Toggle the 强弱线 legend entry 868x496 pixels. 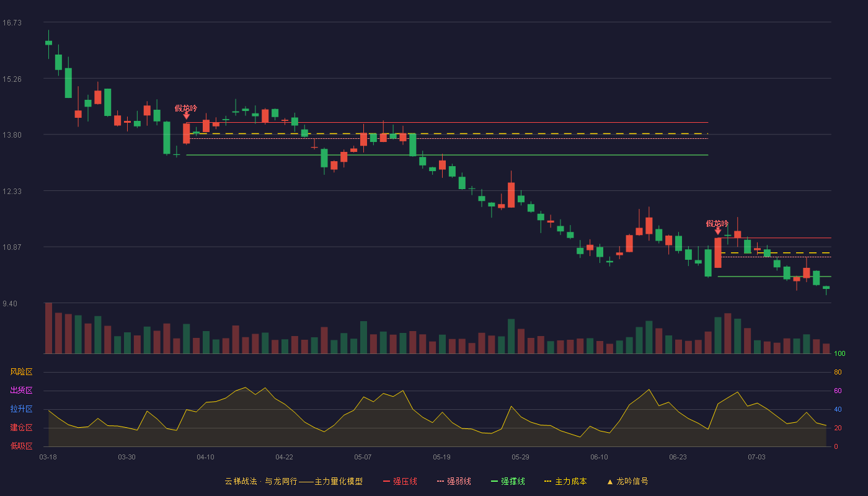[454, 481]
